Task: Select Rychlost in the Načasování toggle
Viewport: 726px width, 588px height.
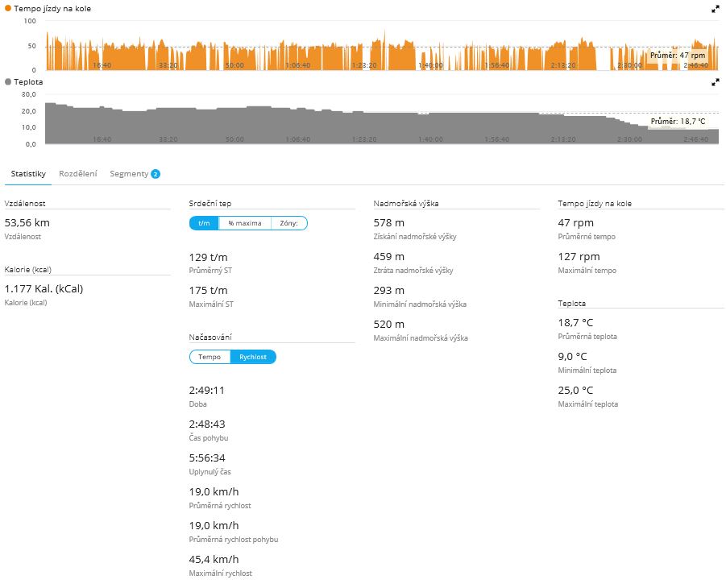Action: pyautogui.click(x=253, y=357)
